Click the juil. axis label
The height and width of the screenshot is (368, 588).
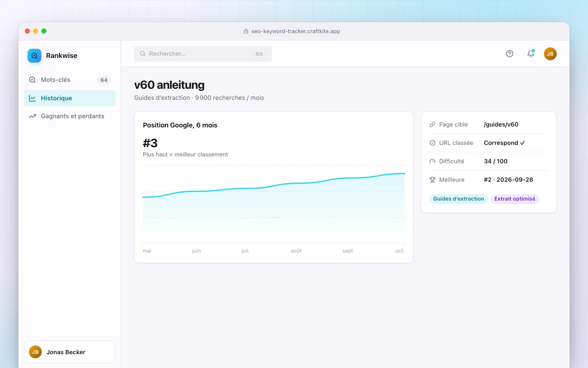click(x=246, y=251)
